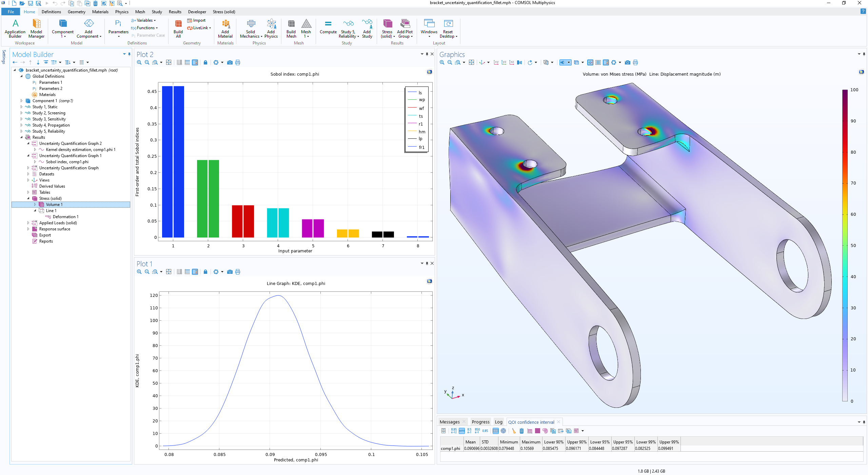This screenshot has width=868, height=475.
Task: Expand the Study 1, Static node
Action: click(21, 107)
